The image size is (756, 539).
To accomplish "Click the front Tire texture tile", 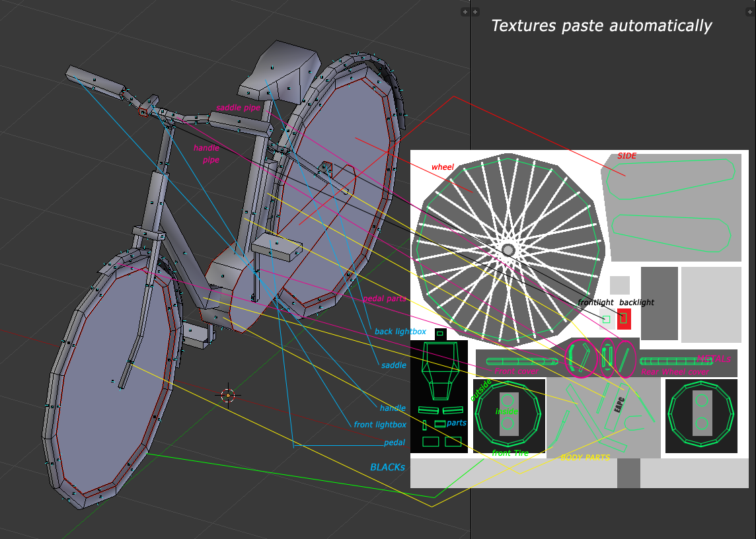I will pos(508,416).
